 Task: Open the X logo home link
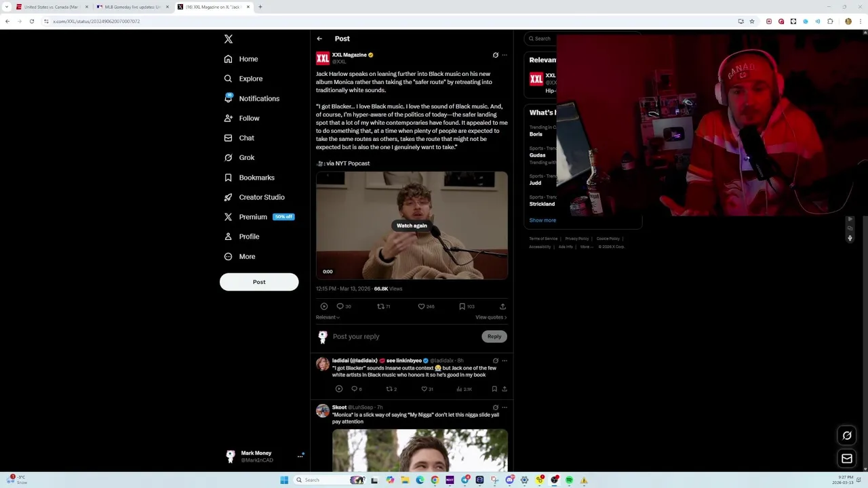pyautogui.click(x=229, y=39)
